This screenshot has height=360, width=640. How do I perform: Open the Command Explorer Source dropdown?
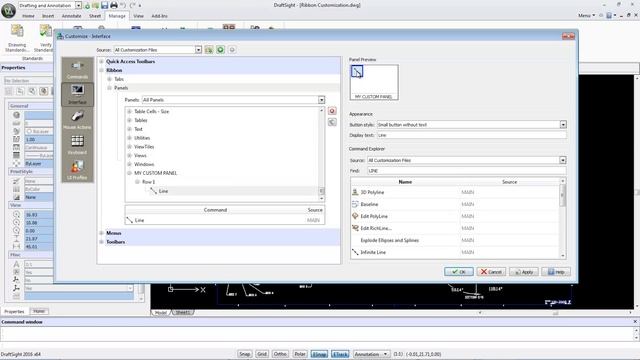click(563, 160)
